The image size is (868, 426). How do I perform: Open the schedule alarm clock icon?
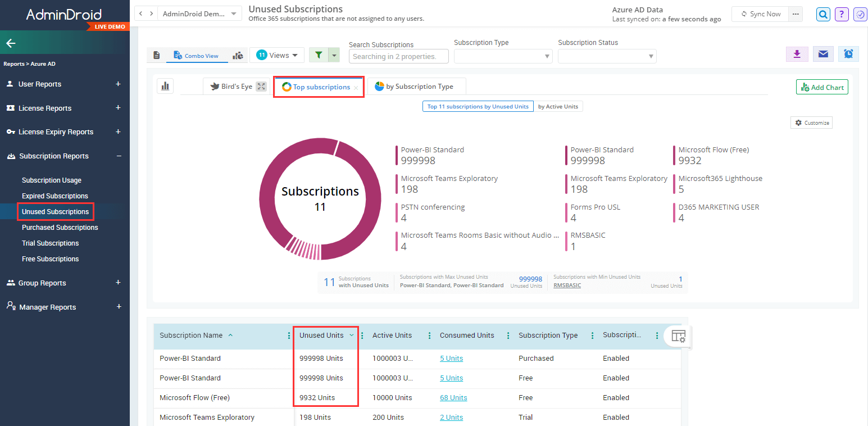click(848, 54)
